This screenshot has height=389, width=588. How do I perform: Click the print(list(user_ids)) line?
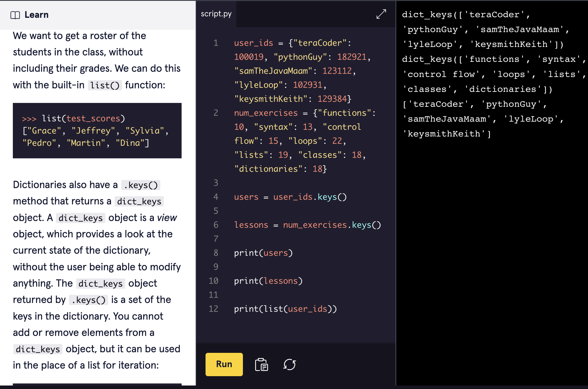(x=285, y=309)
